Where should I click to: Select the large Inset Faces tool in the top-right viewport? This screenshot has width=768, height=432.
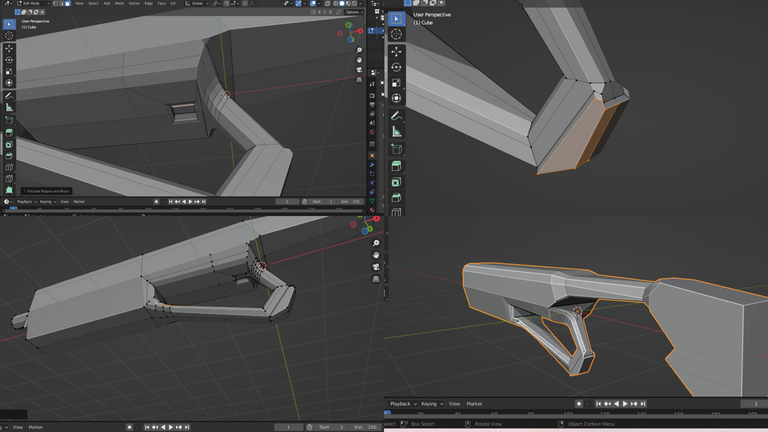396,182
